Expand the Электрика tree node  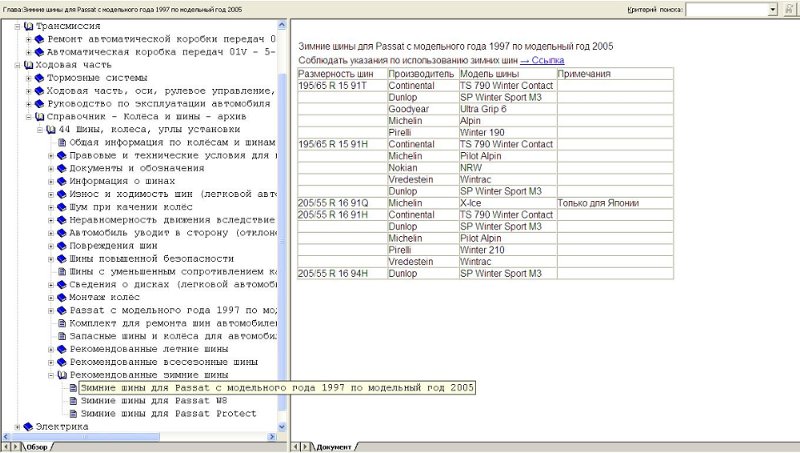pos(17,426)
